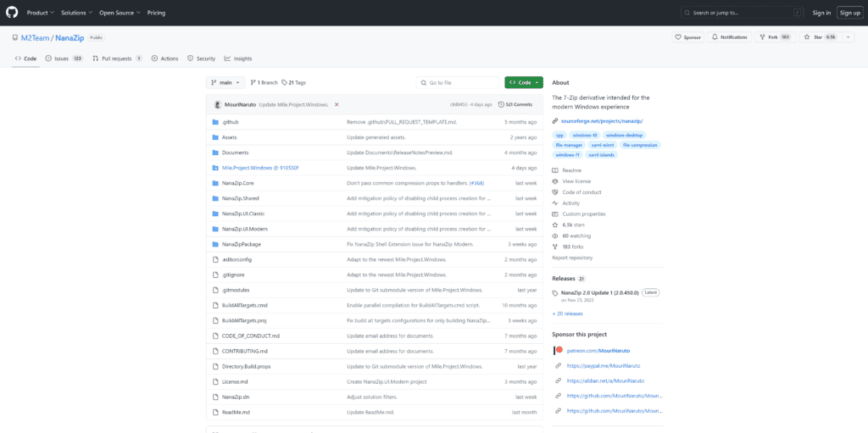Image resolution: width=868 pixels, height=433 pixels.
Task: Go to Pricing page
Action: click(156, 13)
